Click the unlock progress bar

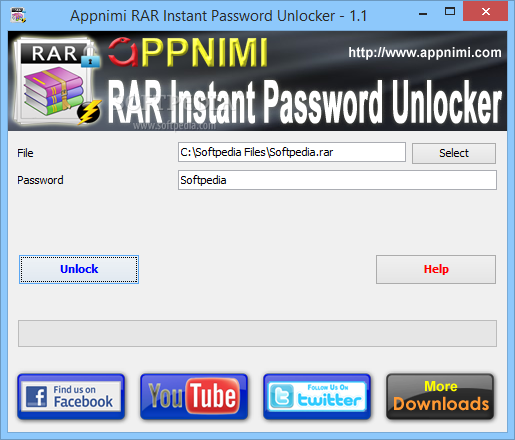pyautogui.click(x=257, y=333)
